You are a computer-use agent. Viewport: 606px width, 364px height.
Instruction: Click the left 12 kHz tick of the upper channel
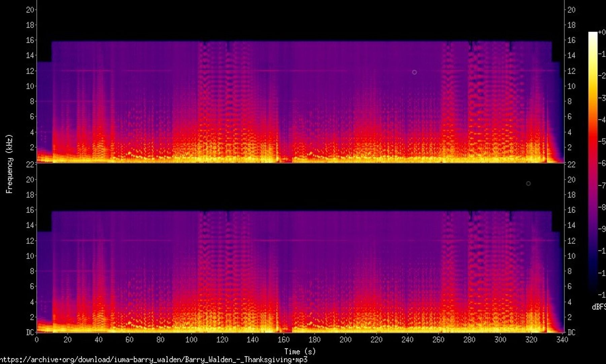(30, 71)
